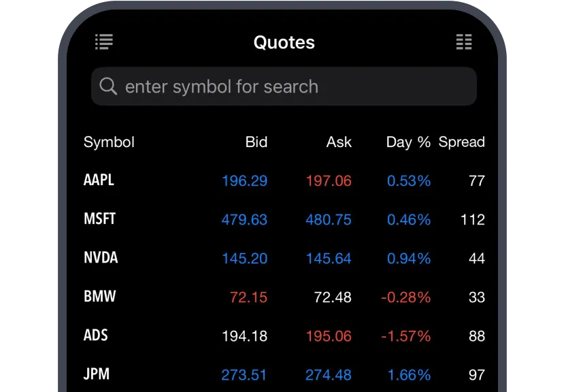The image size is (566, 392).
Task: Sort by the Bid column header
Action: tap(256, 142)
